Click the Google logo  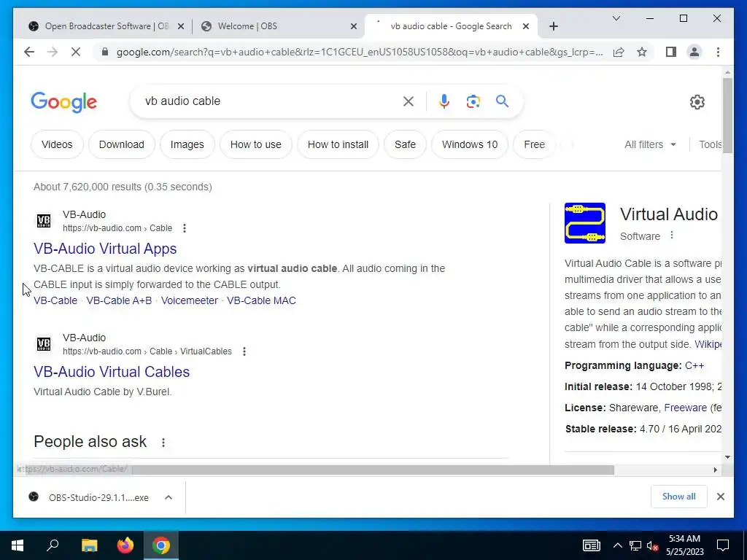[x=64, y=102]
